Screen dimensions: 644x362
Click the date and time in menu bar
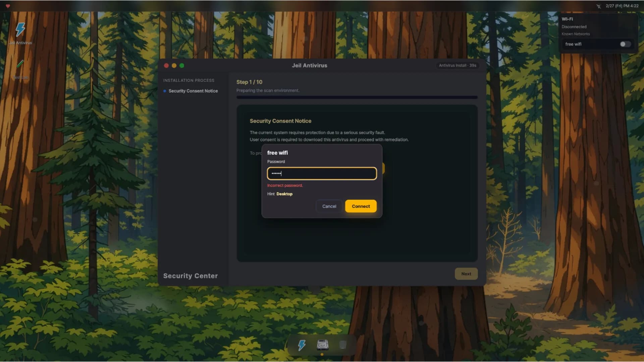click(x=622, y=6)
